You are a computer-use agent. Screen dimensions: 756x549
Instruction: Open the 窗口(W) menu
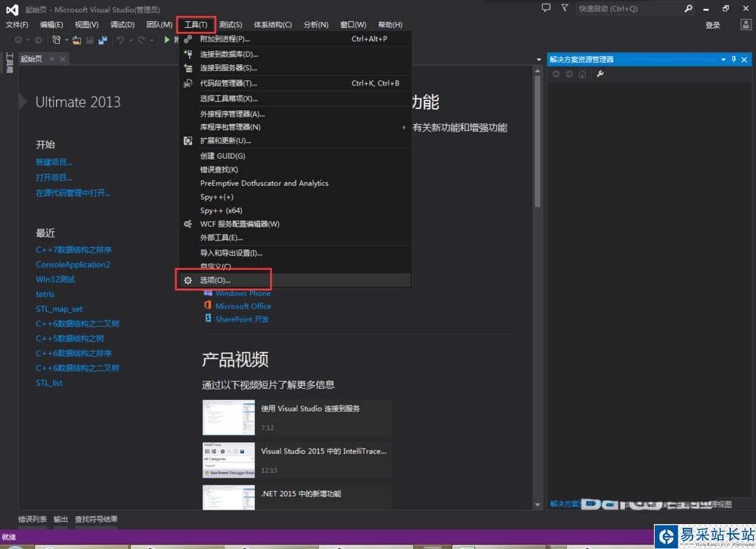(x=353, y=25)
